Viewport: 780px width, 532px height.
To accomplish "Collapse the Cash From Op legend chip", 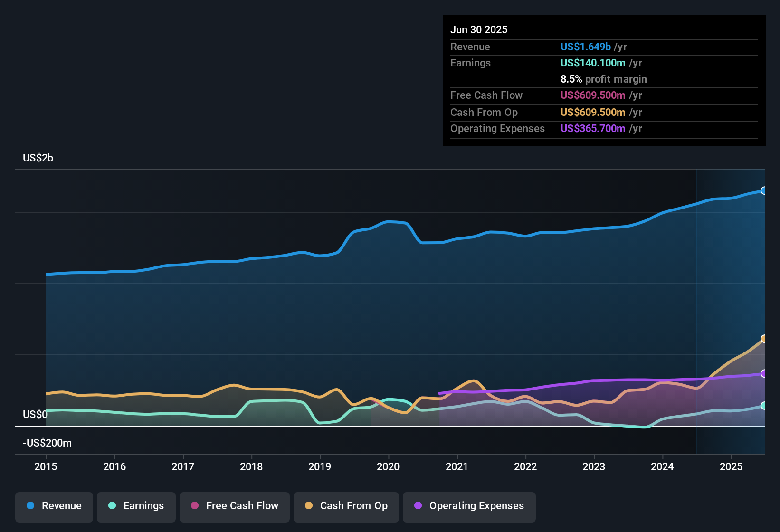I will [x=346, y=506].
